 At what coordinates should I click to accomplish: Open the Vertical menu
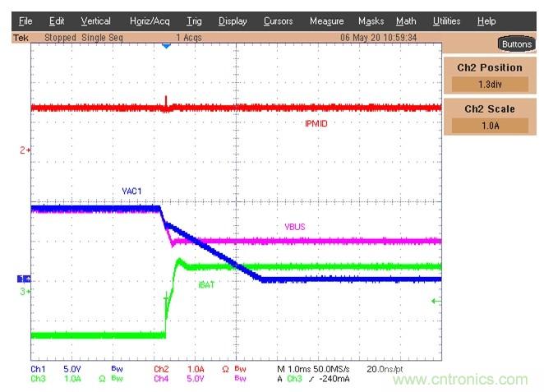95,21
